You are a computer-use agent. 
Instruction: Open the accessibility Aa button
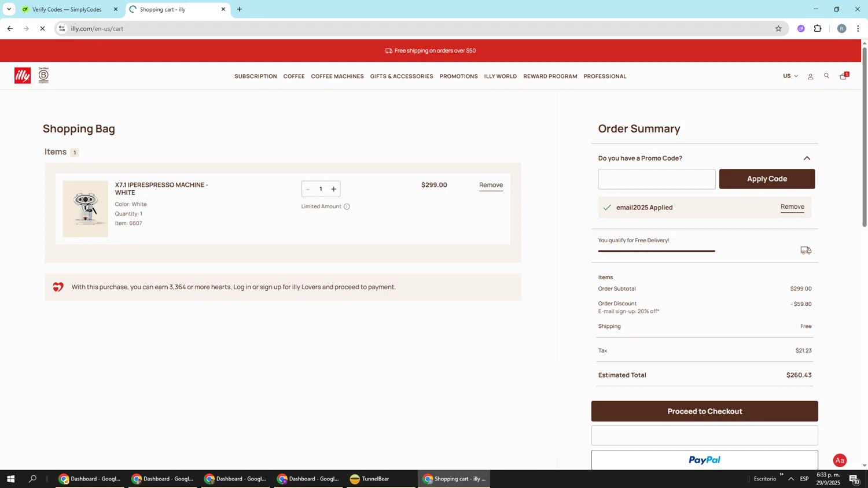[x=840, y=460]
